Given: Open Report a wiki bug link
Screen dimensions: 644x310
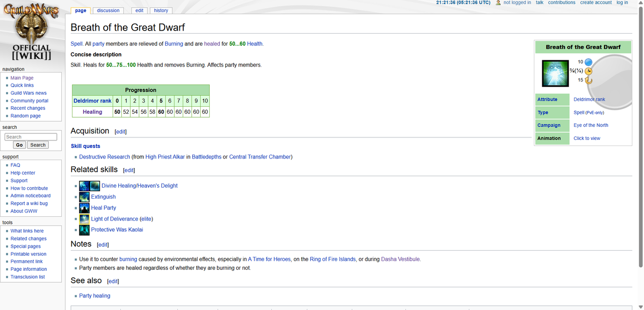Looking at the screenshot, I should pyautogui.click(x=29, y=203).
